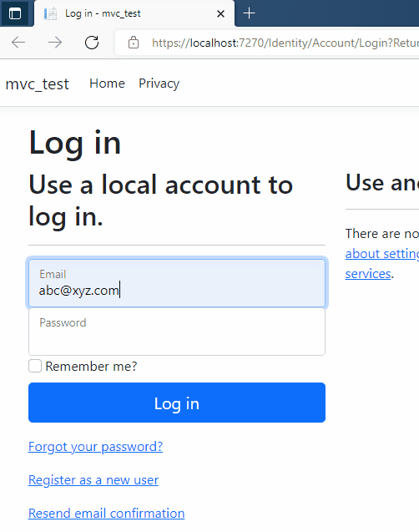Screen dimensions: 419x532
Task: Open Resend email confirmation link
Action: coord(107,513)
